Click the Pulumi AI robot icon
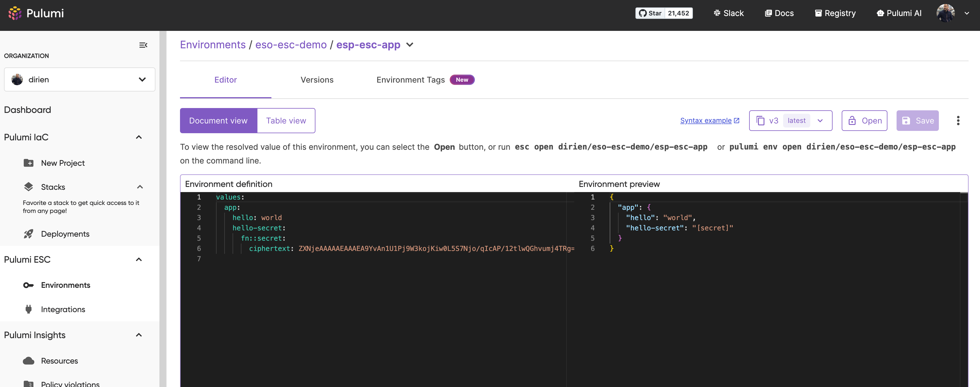The width and height of the screenshot is (980, 387). pos(880,13)
